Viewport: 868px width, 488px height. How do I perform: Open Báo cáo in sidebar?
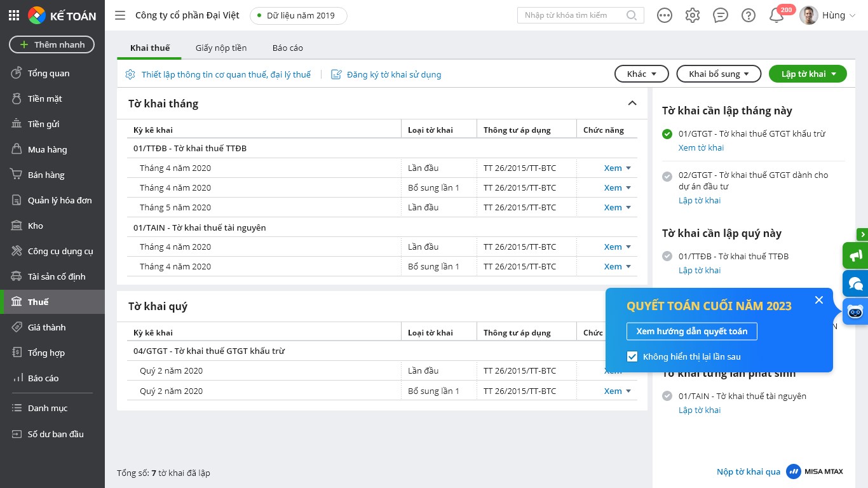(x=52, y=378)
